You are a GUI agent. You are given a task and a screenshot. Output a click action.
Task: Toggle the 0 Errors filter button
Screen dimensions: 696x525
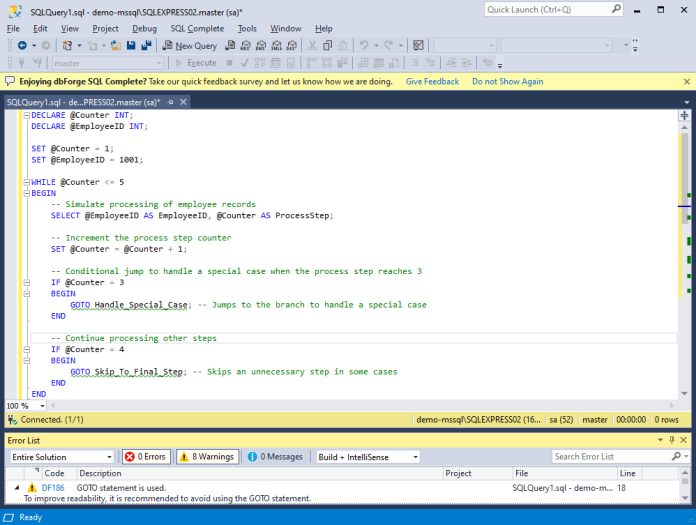point(146,457)
